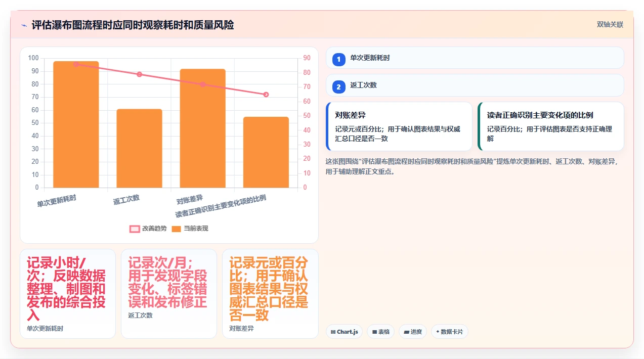Click the 单次更新耗时 orange bar
Screen dimensions: 644x359
point(76,124)
